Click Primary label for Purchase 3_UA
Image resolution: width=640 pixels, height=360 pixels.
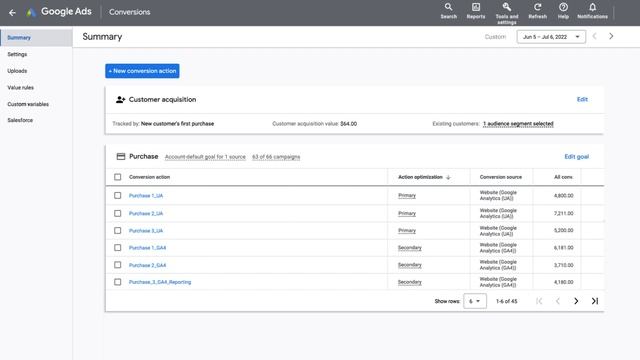[407, 231]
